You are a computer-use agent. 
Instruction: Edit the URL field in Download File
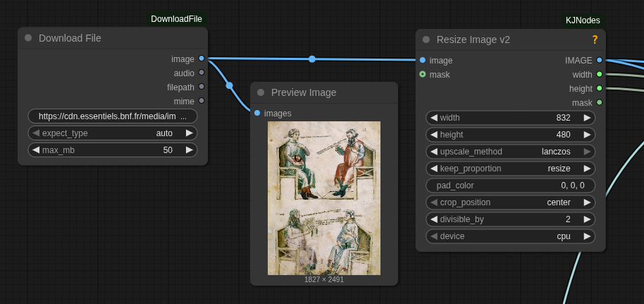click(113, 116)
